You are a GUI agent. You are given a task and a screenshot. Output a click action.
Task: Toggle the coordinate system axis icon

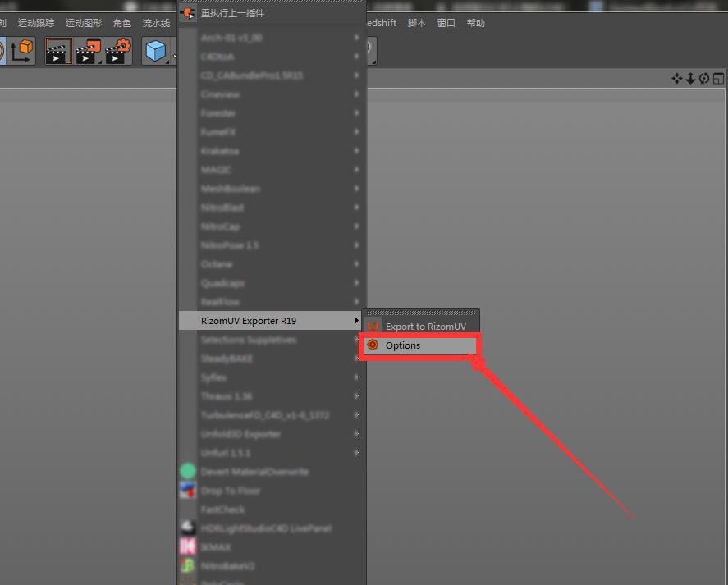(21, 51)
